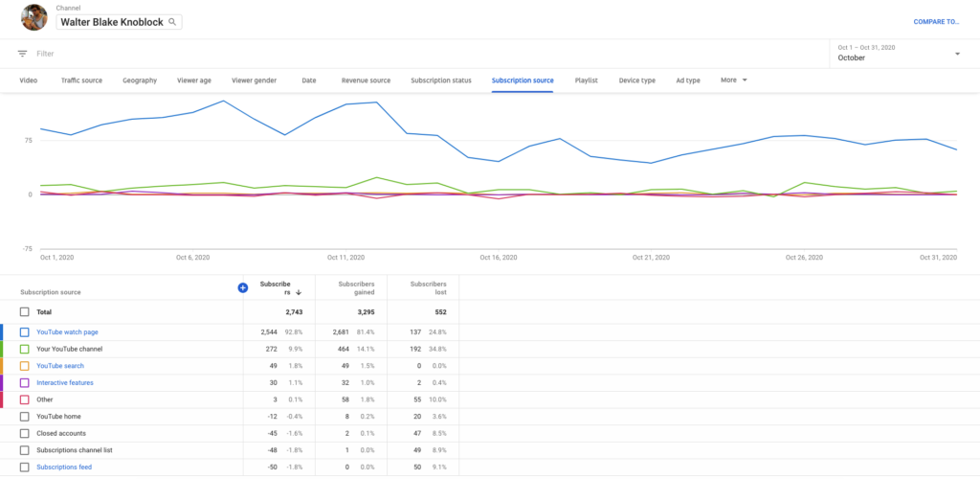Click the Closed accounts row label
Screen dimensions: 980x479
point(61,433)
